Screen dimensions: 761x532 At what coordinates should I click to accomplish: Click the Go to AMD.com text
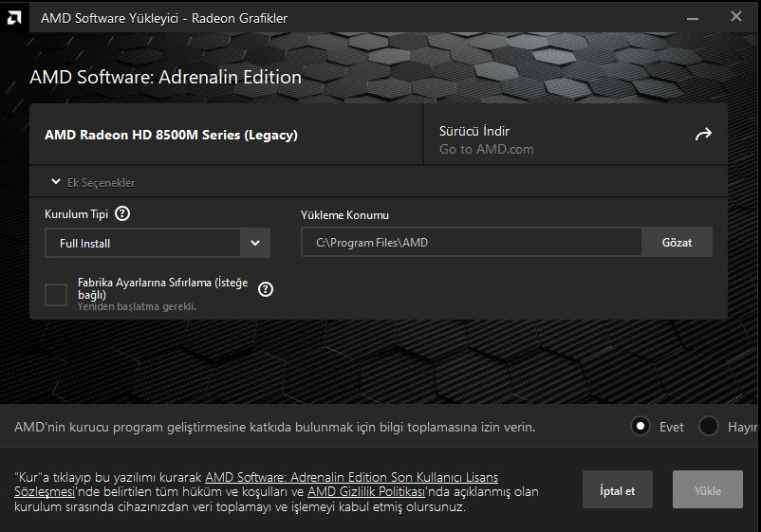(x=487, y=150)
